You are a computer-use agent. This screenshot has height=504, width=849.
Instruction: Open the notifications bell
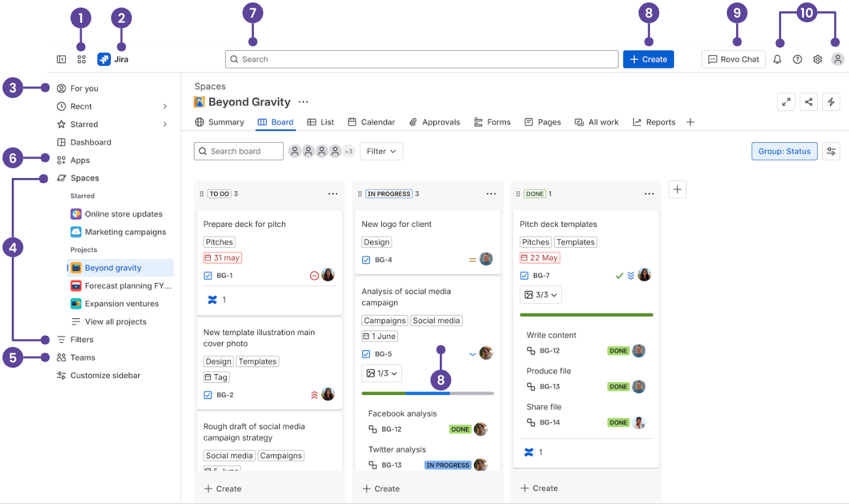click(777, 59)
